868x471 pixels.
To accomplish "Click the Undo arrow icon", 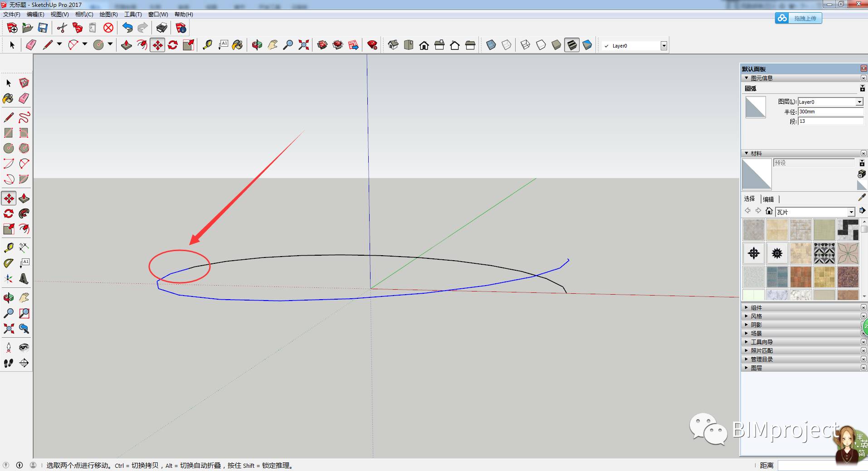I will [x=127, y=28].
